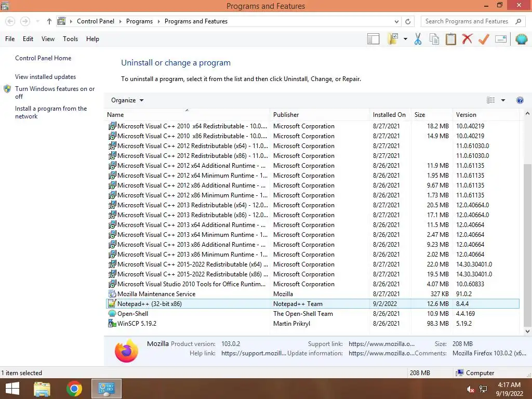Click the Forward navigation arrow
The height and width of the screenshot is (399, 532).
point(25,21)
